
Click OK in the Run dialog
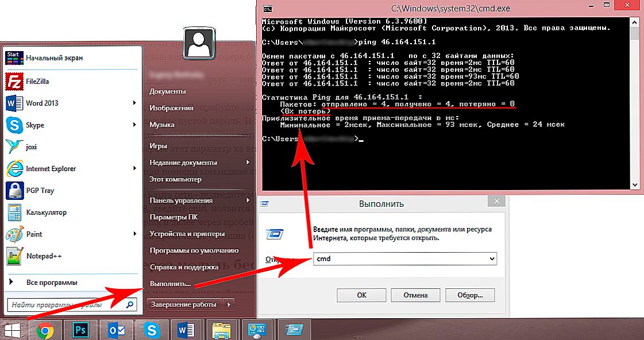coord(361,295)
